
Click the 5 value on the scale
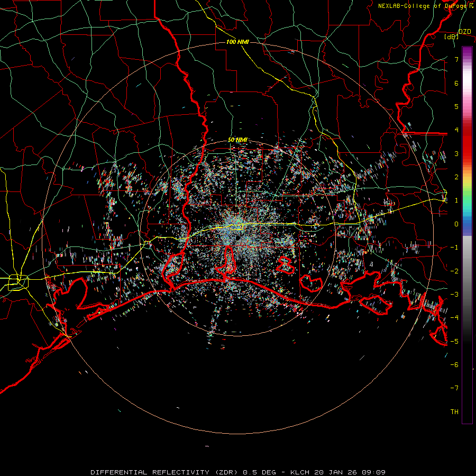[456, 106]
